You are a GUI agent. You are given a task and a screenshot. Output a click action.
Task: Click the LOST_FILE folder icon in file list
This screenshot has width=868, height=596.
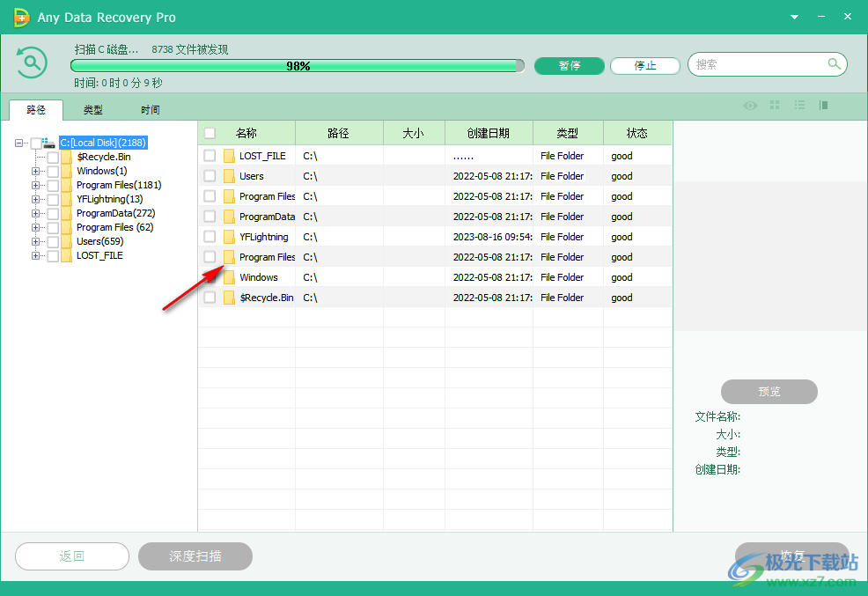229,156
